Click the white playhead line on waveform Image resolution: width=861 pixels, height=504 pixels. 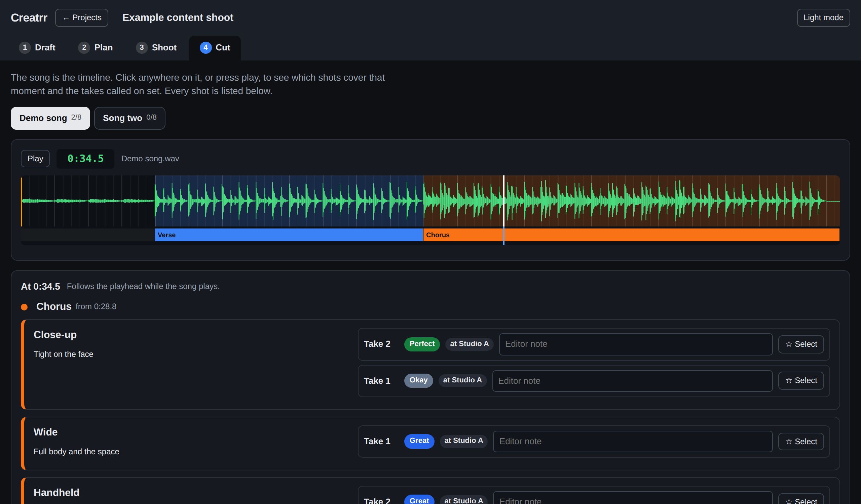503,201
